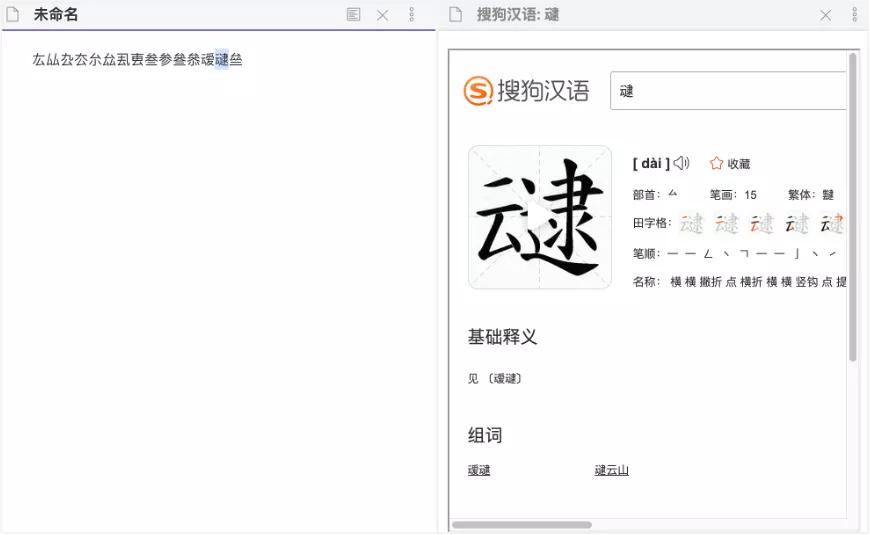Screen dimensions: 870x535
Task: Click the fourth 田字格 stroke thumbnail
Action: 796,224
